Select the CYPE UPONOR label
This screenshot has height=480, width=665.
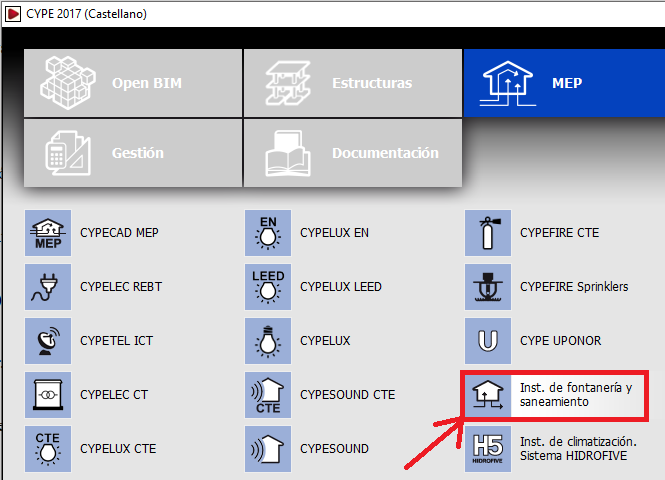tap(561, 340)
